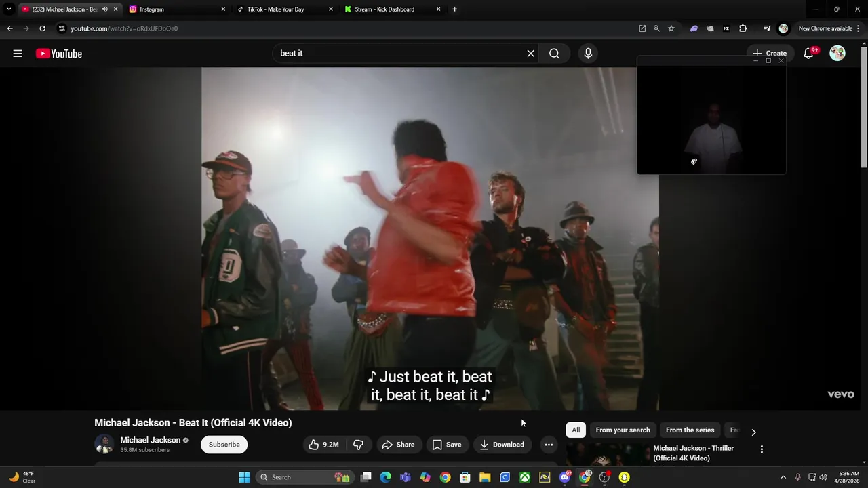Open a new browser tab

point(454,9)
